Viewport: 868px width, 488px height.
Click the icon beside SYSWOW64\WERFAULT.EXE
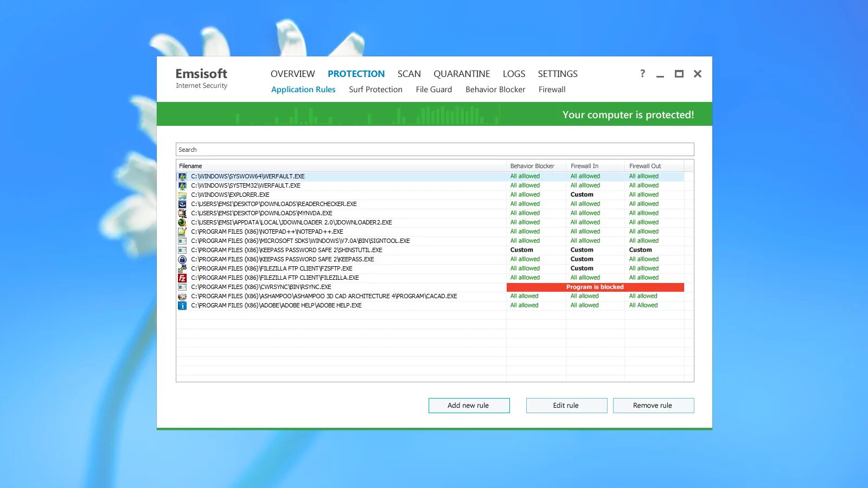click(x=182, y=176)
